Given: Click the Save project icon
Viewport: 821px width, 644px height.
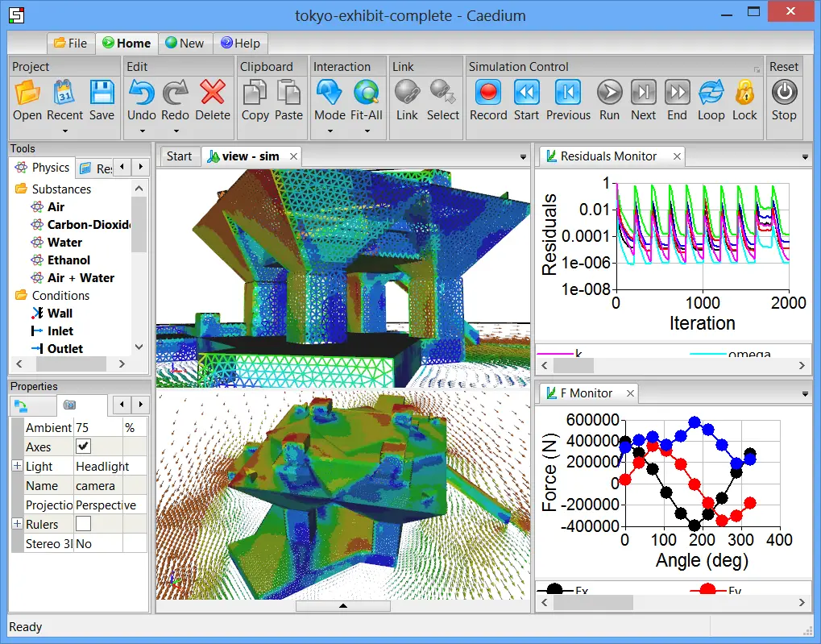Looking at the screenshot, I should point(102,93).
